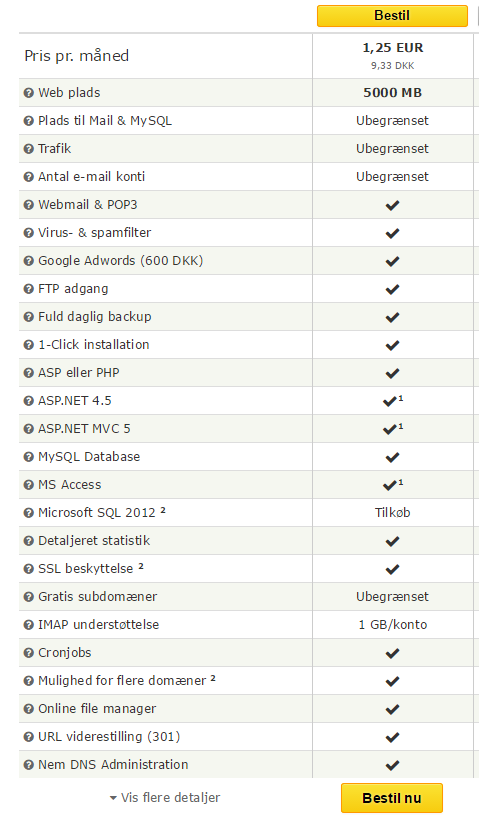Click question mark beside Webmail & POP3
Screen dimensions: 479x827
(x=28, y=205)
